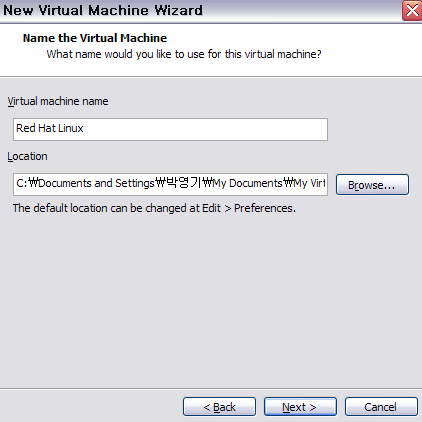Click the "Virtual machine name" label
Image resolution: width=422 pixels, height=422 pixels.
[x=58, y=101]
